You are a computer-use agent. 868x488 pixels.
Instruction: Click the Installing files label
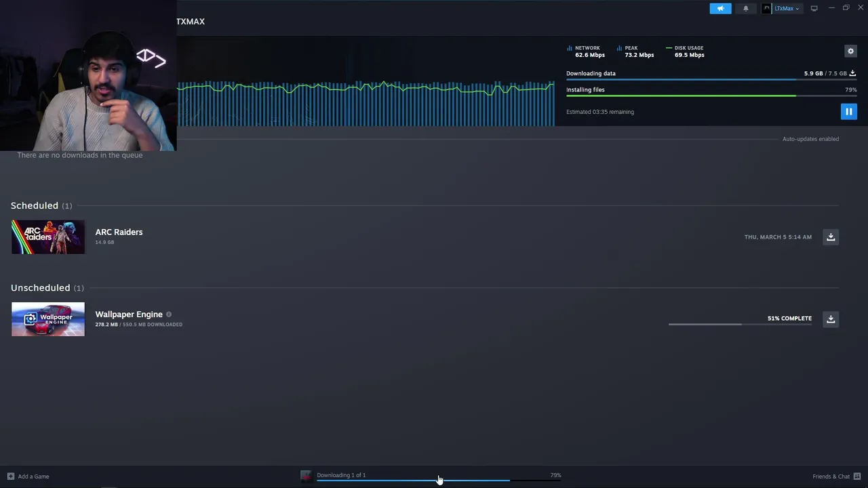click(585, 89)
